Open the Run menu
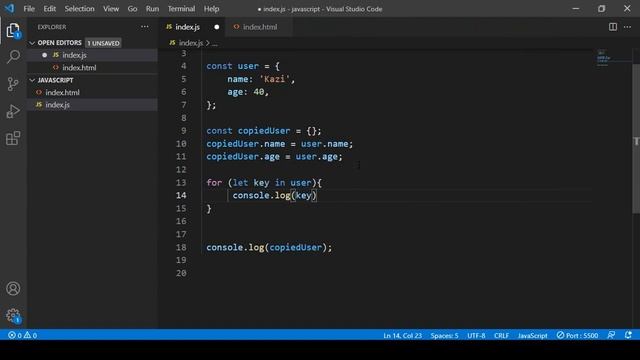The image size is (640, 360). tap(152, 9)
